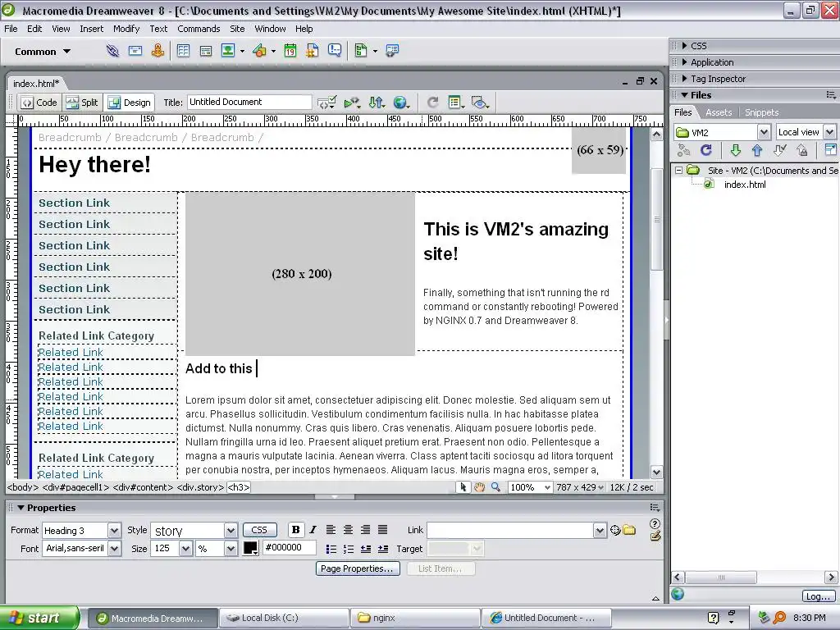
Task: Click the Put Files blue arrow
Action: (757, 150)
